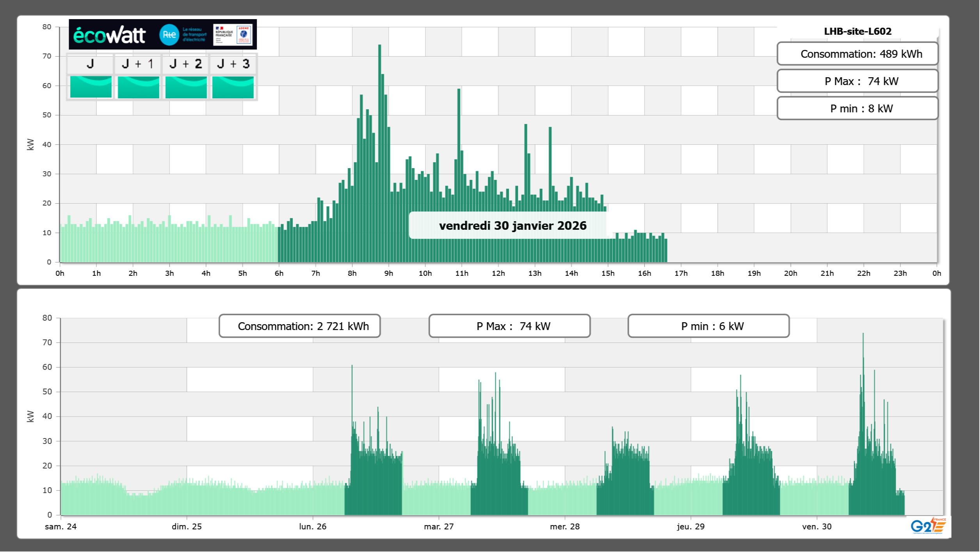Select the J + 1 day tab
The height and width of the screenshot is (552, 980).
click(138, 64)
